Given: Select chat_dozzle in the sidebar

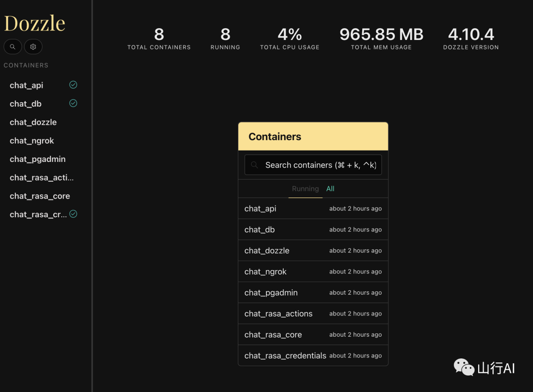Looking at the screenshot, I should (x=33, y=122).
